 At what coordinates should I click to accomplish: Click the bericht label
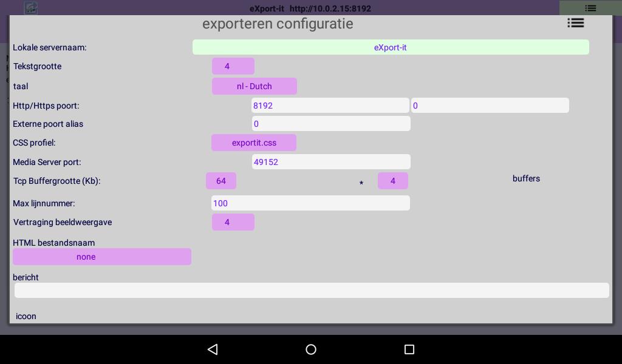tap(26, 277)
